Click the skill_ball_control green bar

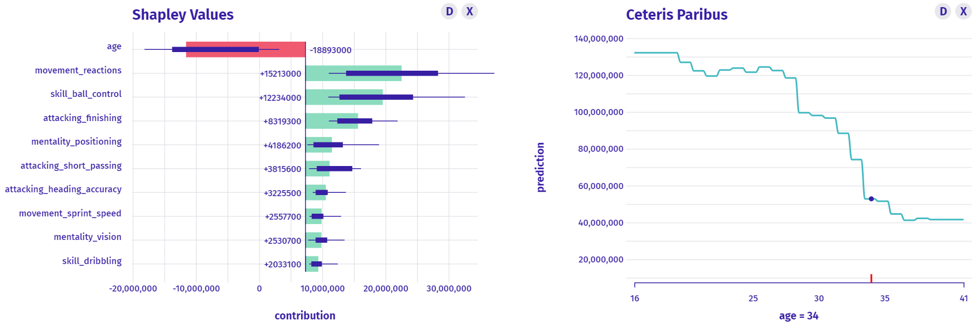(x=344, y=98)
